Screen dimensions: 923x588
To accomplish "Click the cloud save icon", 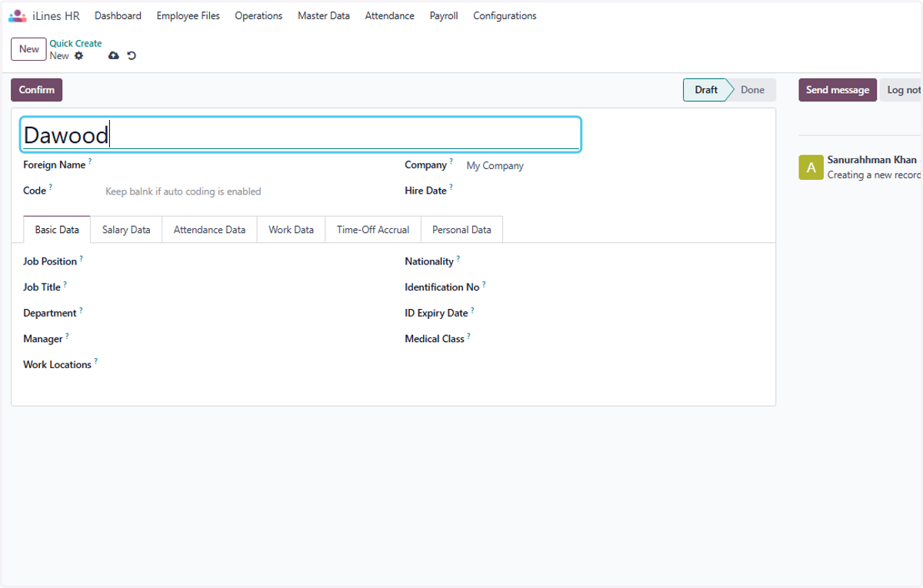I will coord(114,56).
